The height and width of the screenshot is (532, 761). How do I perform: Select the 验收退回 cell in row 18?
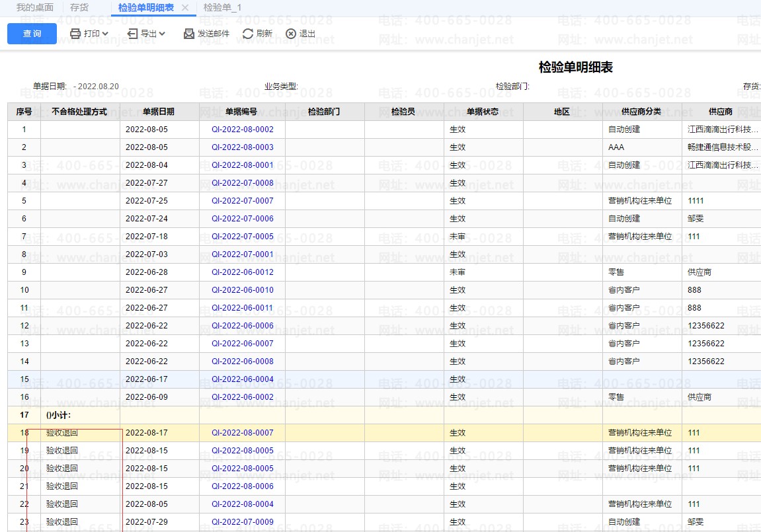62,433
